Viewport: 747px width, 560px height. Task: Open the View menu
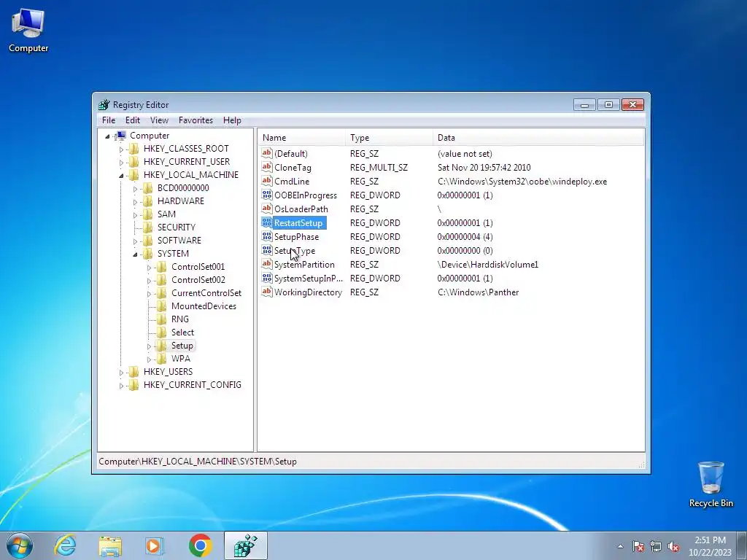coord(159,120)
